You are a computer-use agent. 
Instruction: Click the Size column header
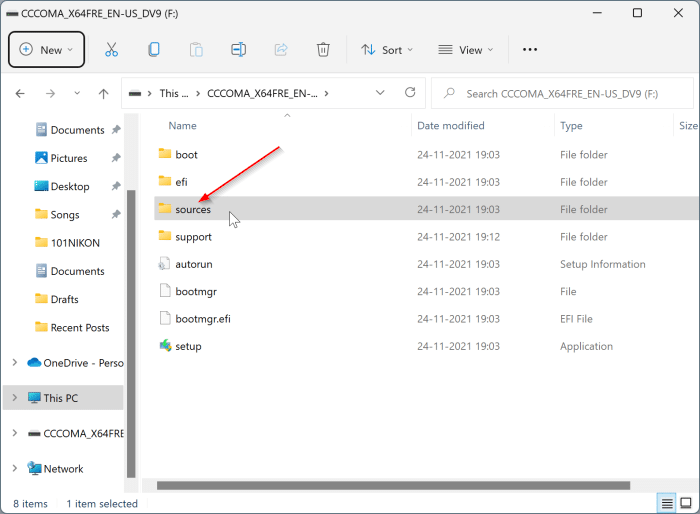click(x=688, y=125)
